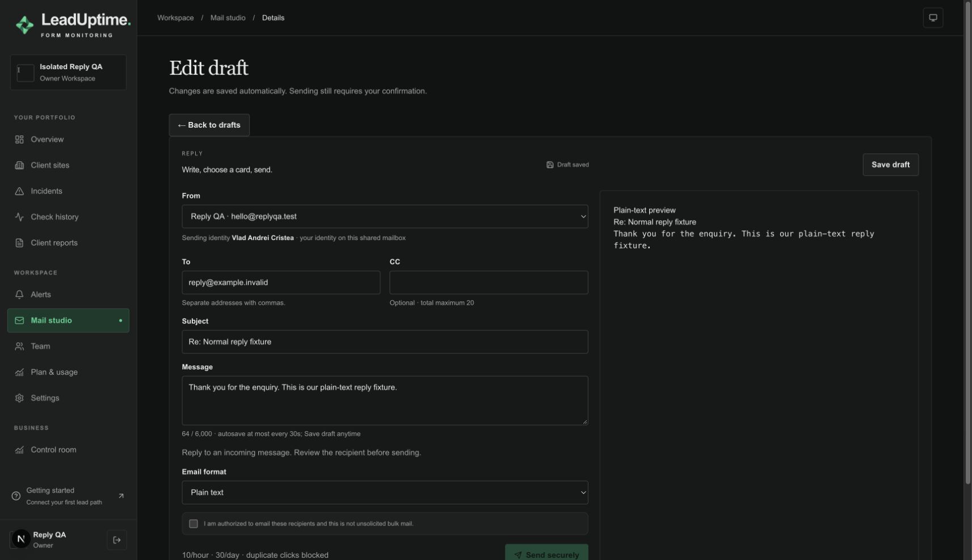The width and height of the screenshot is (972, 560).
Task: Click the Send securely button
Action: 546,553
